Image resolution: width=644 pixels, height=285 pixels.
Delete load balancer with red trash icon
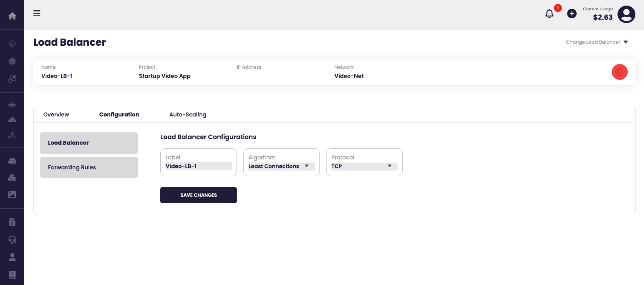619,72
